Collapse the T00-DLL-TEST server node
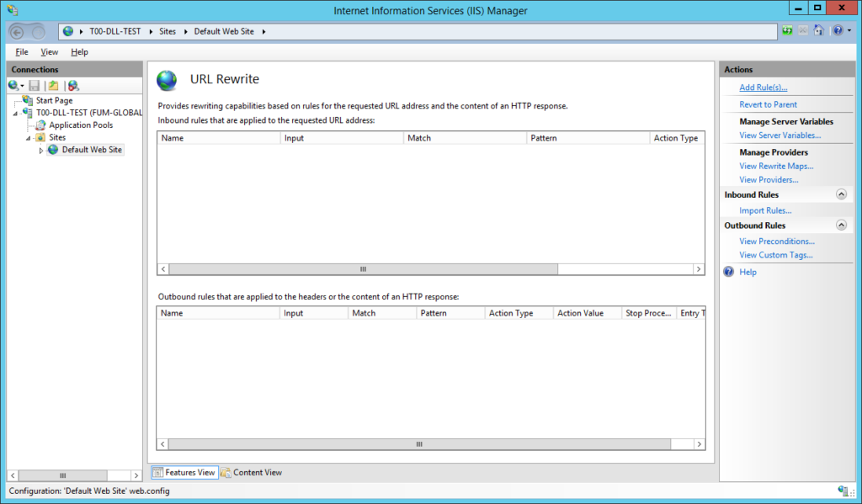Screen dimensions: 862x504 pyautogui.click(x=15, y=114)
